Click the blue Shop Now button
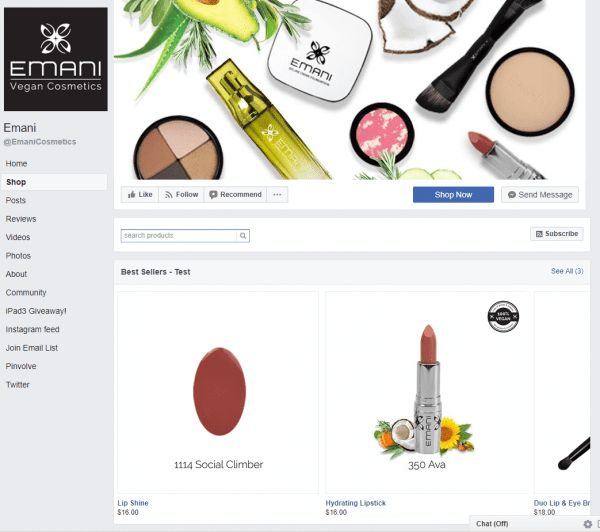 [453, 195]
